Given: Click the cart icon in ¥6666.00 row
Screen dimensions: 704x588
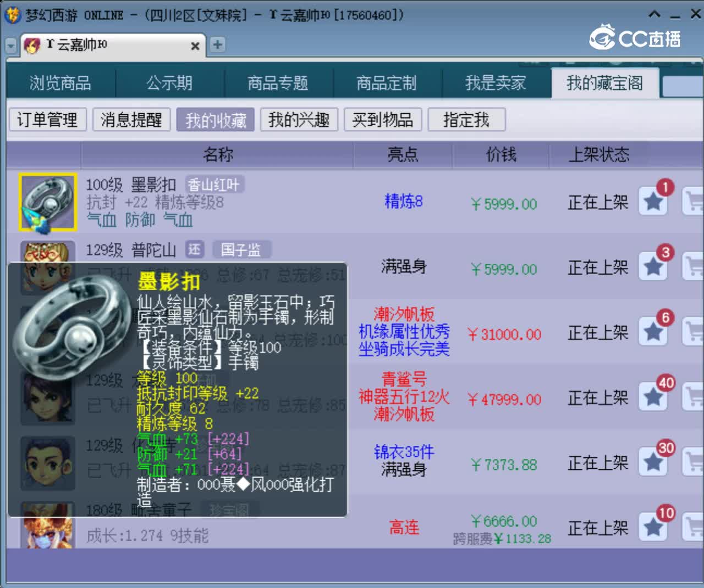Looking at the screenshot, I should [x=693, y=528].
